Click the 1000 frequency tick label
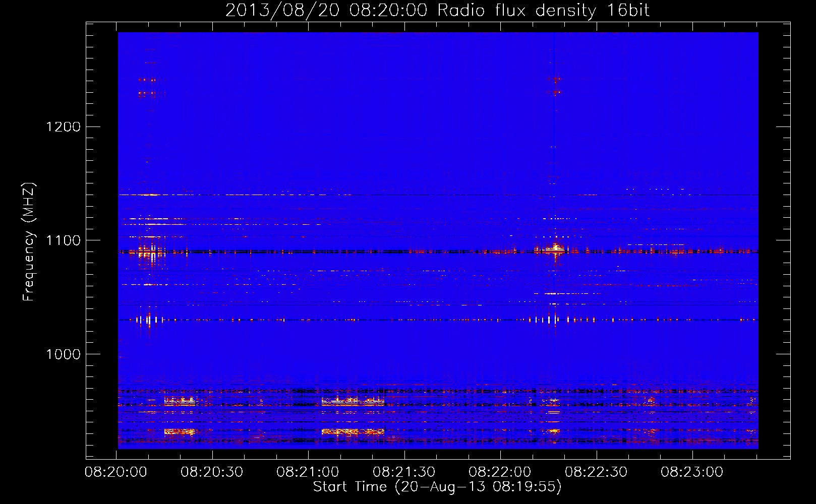Viewport: 816px width, 504px height. (x=64, y=354)
